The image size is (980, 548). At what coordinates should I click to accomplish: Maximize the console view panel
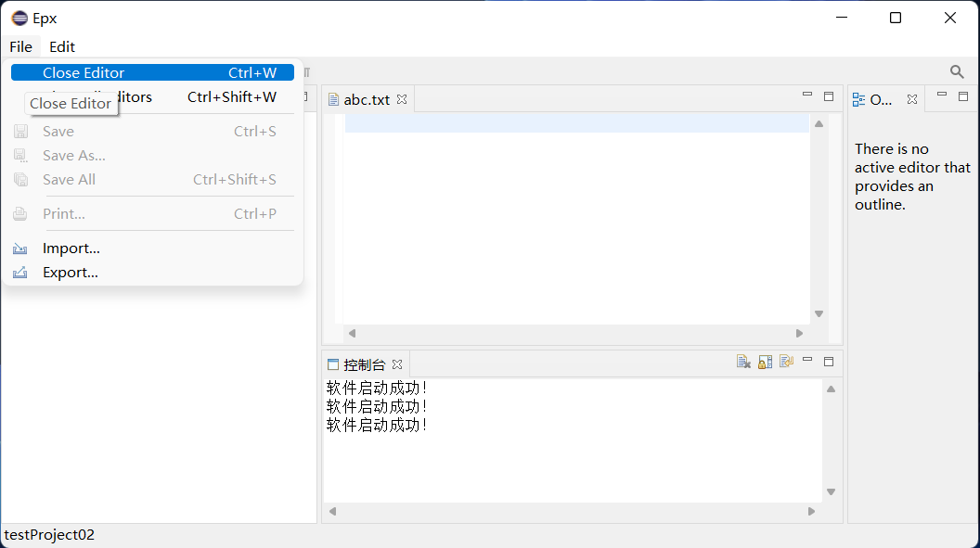point(829,362)
